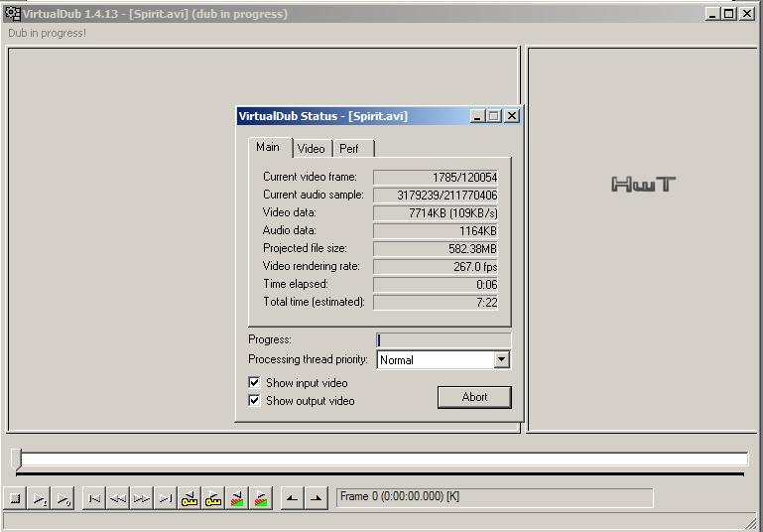Click Current video frame value 1785/120054
Screen dimensions: 763x532
pyautogui.click(x=436, y=178)
